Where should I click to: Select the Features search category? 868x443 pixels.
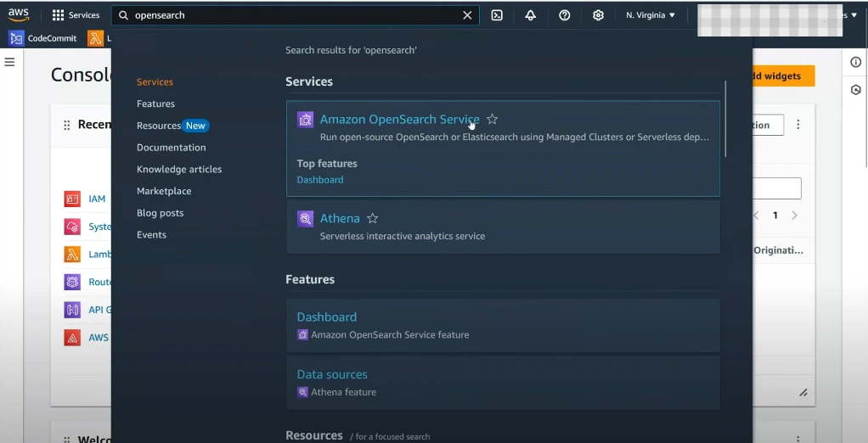click(x=155, y=104)
